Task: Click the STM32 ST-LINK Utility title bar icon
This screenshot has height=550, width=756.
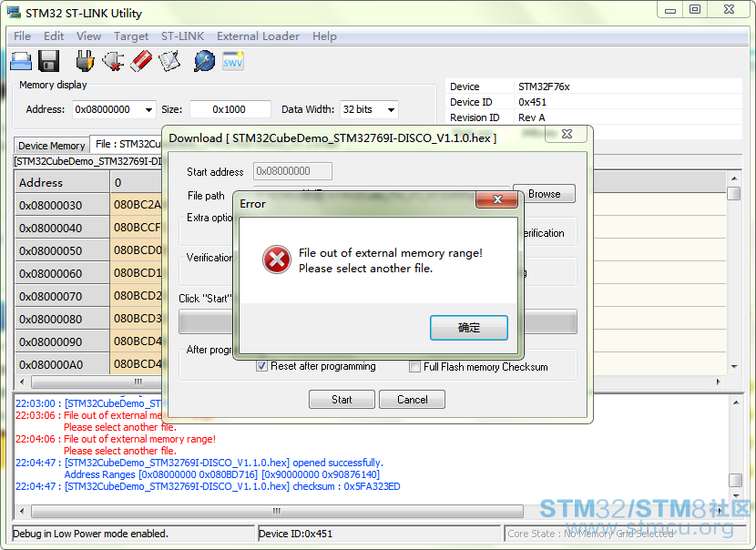Action: [14, 13]
